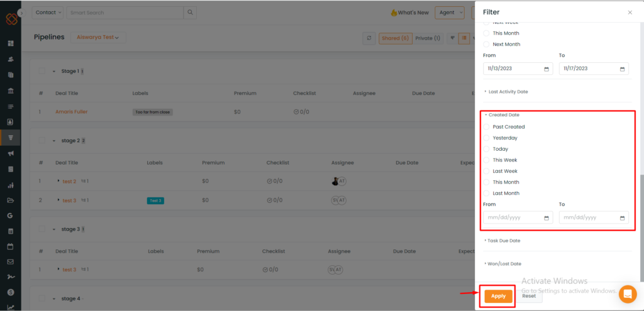Screen dimensions: 644x311
Task: Click the Filter panel vertical scrollbar
Action: pos(641,227)
